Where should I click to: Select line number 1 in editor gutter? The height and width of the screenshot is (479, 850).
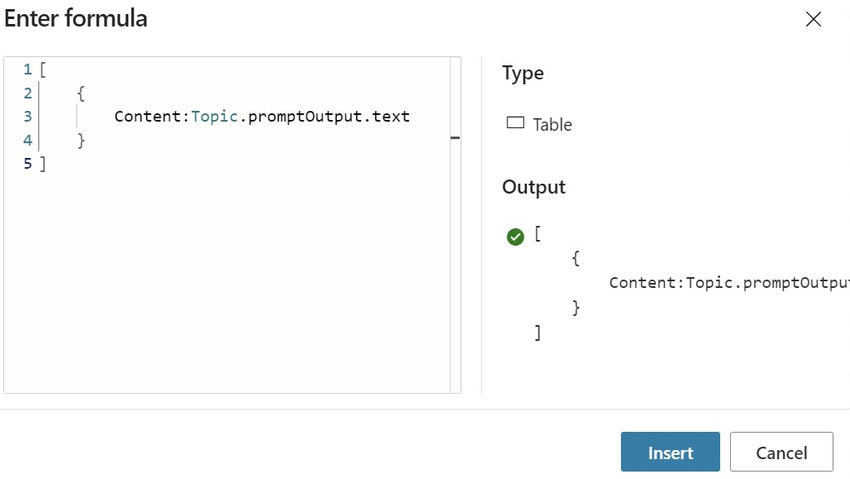pos(27,70)
